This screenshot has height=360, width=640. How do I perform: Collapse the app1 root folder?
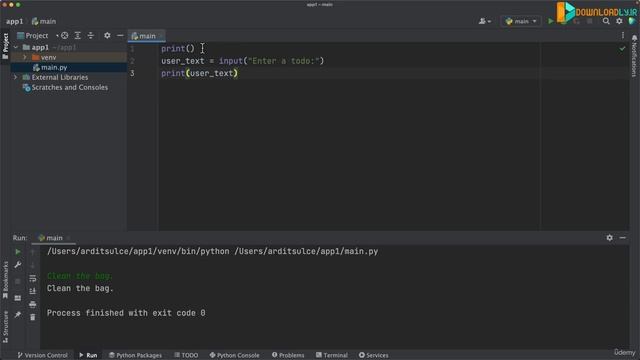coord(16,47)
